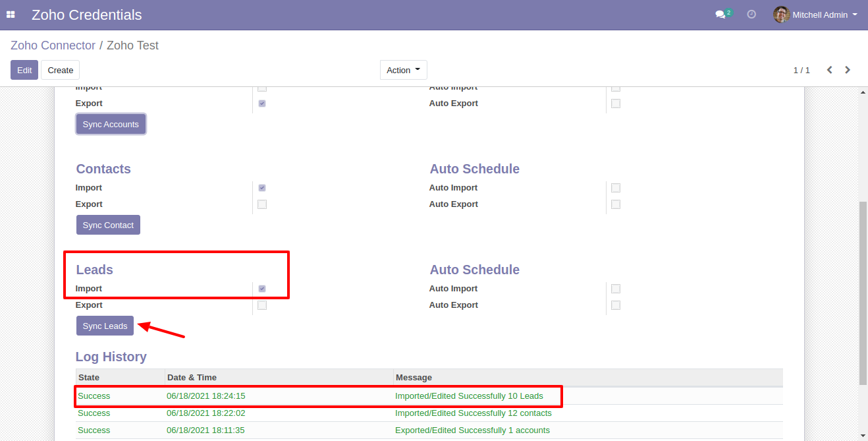Open the apps grid menu icon
868x441 pixels.
coord(11,15)
